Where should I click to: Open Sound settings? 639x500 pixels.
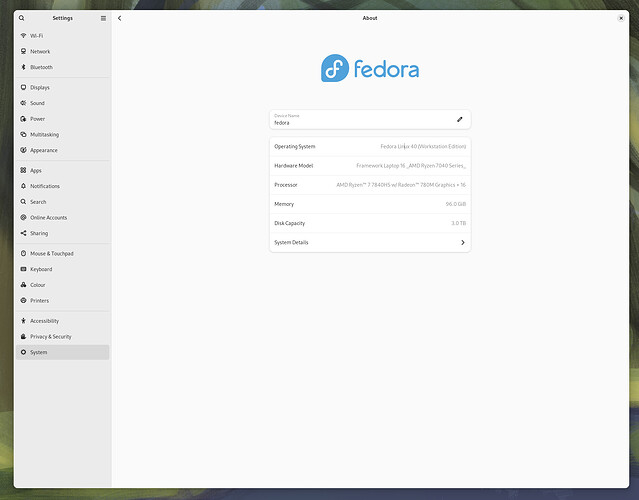(x=62, y=103)
